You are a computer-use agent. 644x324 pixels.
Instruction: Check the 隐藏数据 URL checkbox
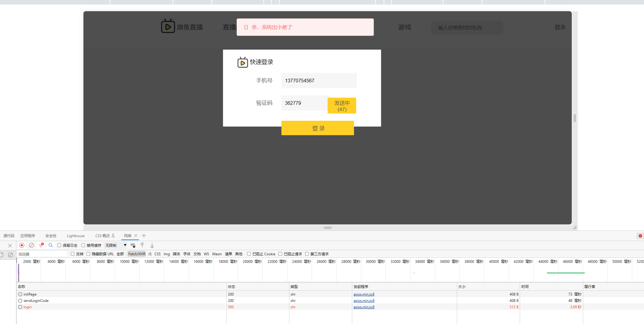[x=88, y=254]
